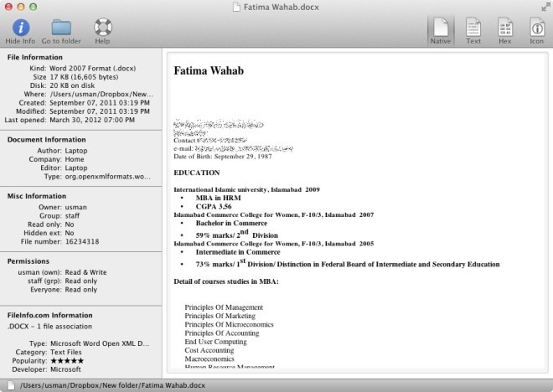The width and height of the screenshot is (553, 392).
Task: Click the 'Intermediate in Commerce' bullet
Action: click(238, 252)
